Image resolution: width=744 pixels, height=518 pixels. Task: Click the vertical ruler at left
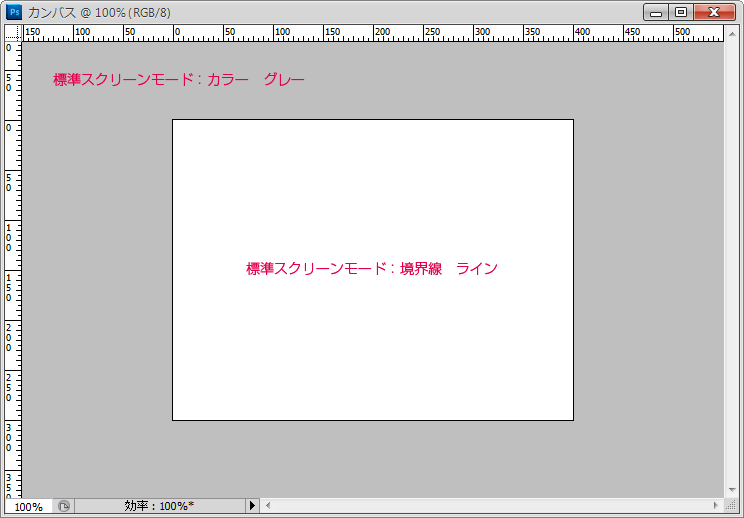13,270
